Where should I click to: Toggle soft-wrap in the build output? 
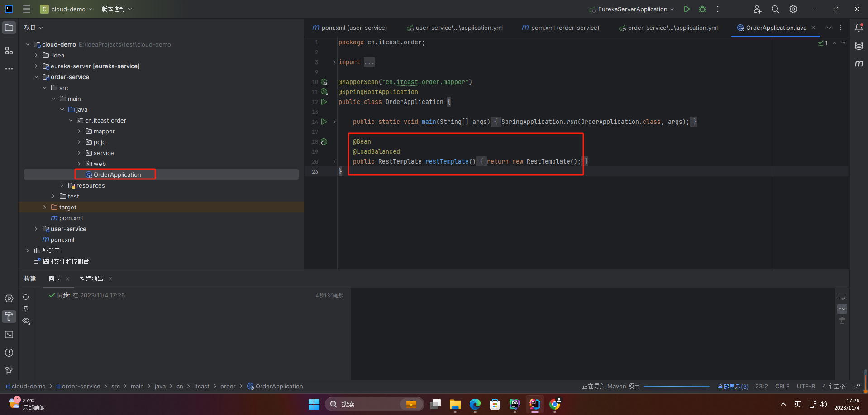pyautogui.click(x=842, y=297)
